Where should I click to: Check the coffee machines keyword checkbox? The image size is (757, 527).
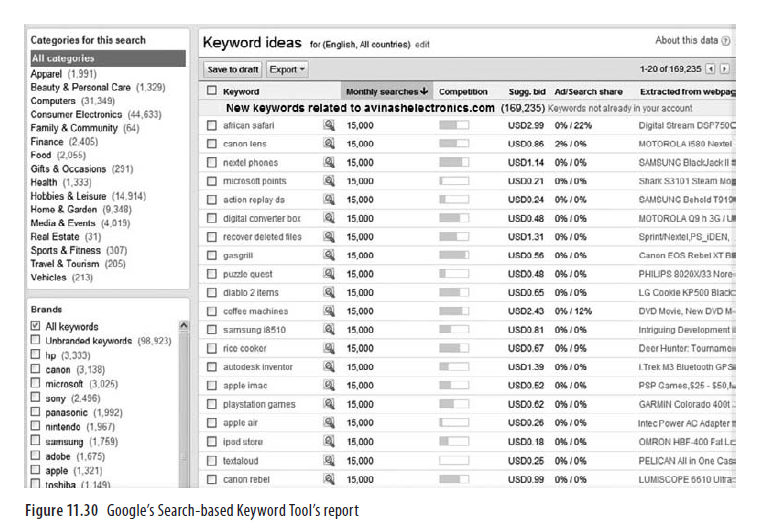pos(211,311)
